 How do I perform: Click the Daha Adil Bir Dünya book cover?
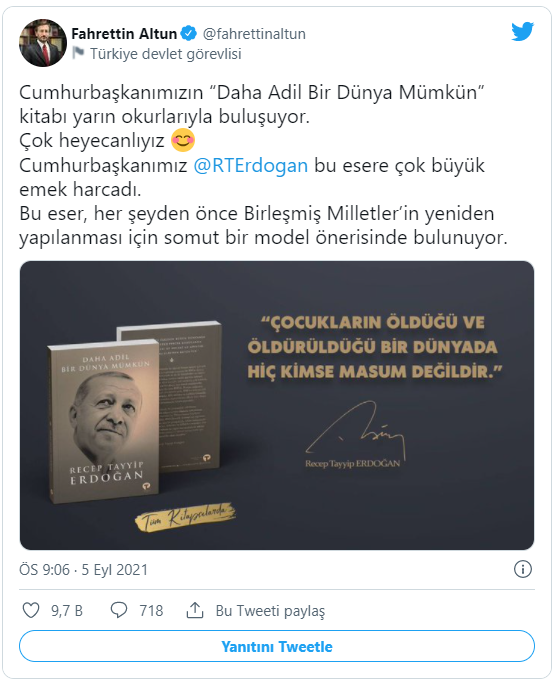click(104, 421)
